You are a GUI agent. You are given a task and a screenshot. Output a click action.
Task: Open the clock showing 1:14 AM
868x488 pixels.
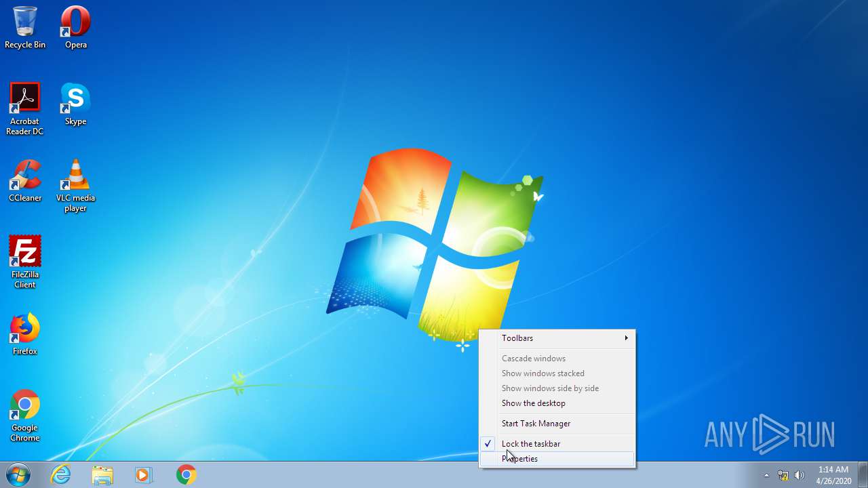(x=833, y=474)
